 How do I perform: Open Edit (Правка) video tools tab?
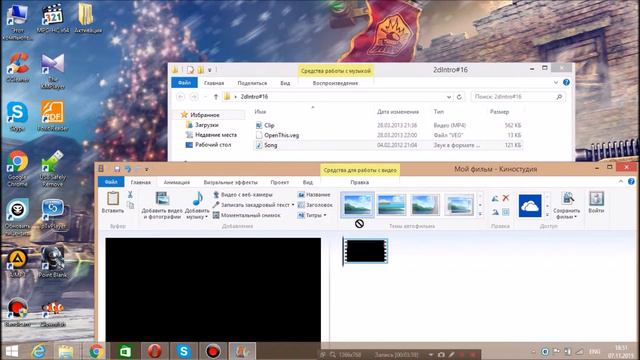pos(360,182)
